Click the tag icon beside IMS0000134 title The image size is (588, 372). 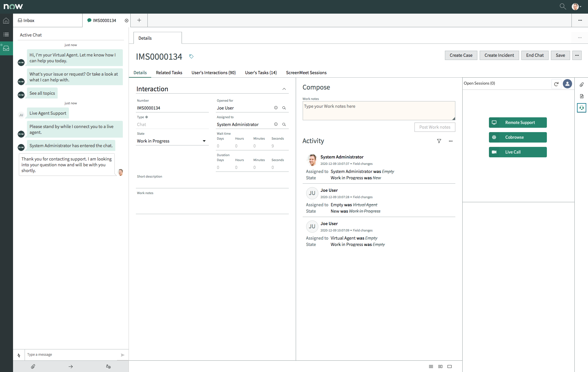click(x=191, y=56)
